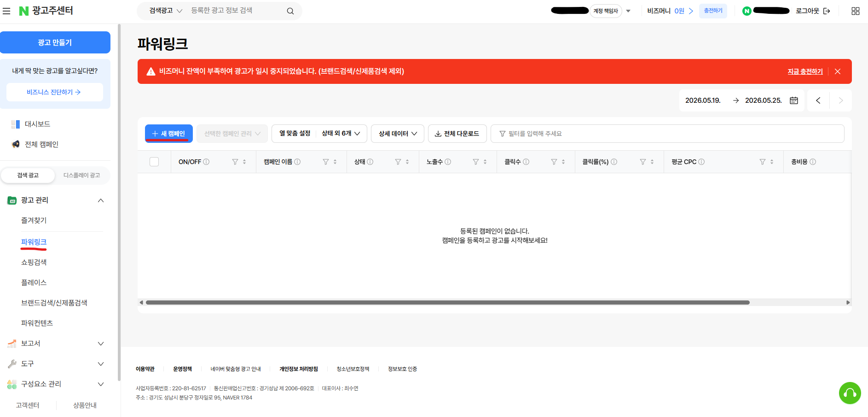Expand the 도구 section
Image resolution: width=868 pixels, height=417 pixels.
click(101, 364)
